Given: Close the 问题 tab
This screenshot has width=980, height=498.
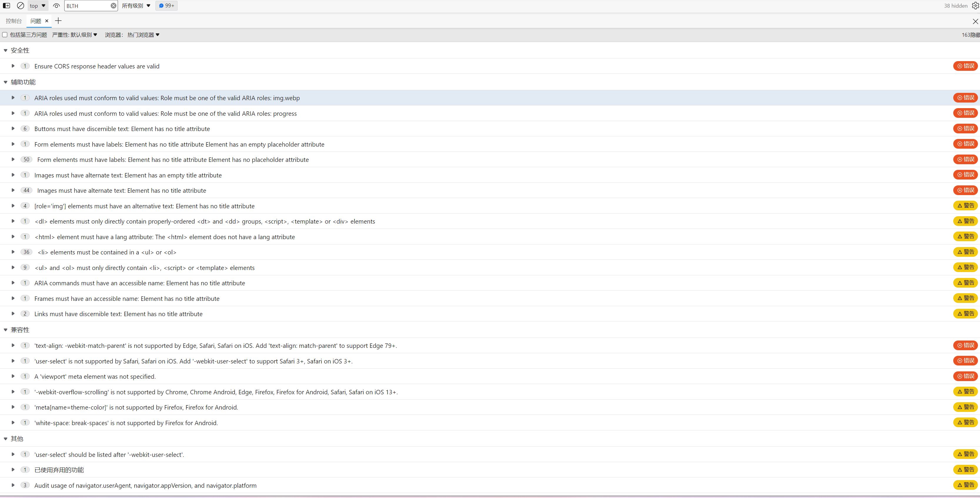Looking at the screenshot, I should 47,21.
